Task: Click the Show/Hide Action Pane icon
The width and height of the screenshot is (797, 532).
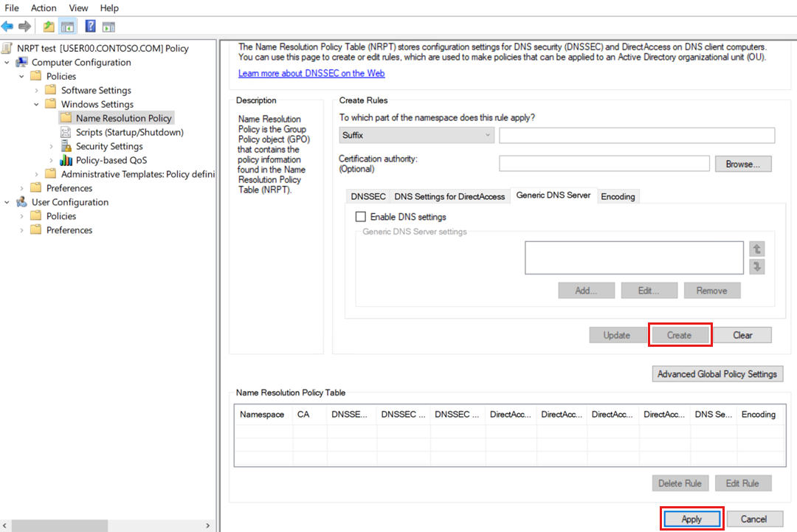Action: coord(108,27)
